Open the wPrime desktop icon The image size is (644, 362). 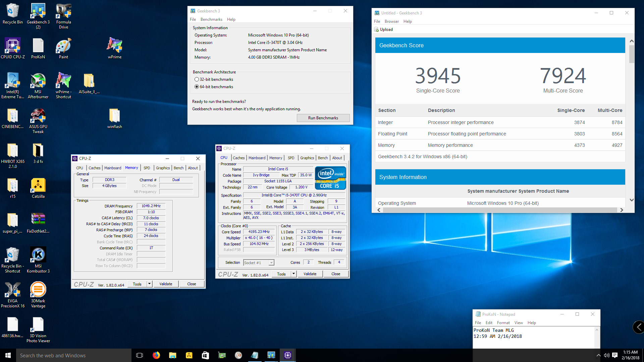(x=115, y=48)
